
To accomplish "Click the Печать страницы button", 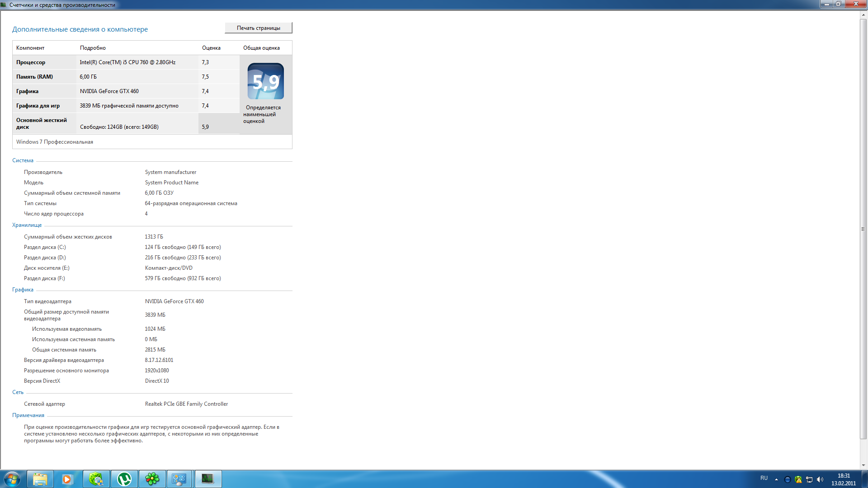I will click(259, 28).
